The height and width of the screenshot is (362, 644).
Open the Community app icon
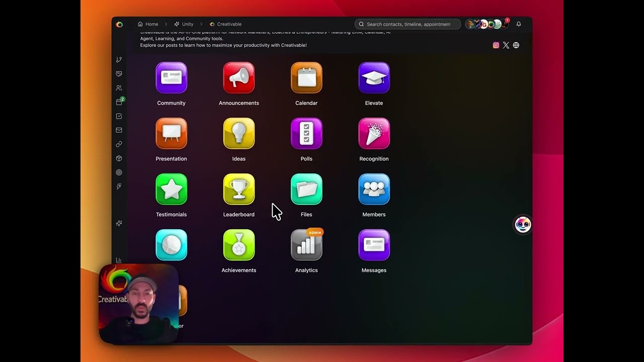(x=171, y=77)
